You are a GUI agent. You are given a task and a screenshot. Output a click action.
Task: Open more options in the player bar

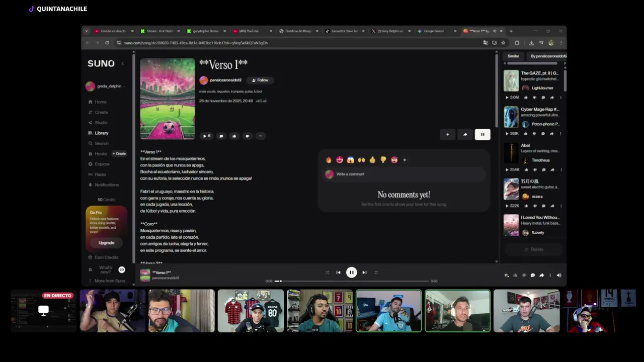550,276
